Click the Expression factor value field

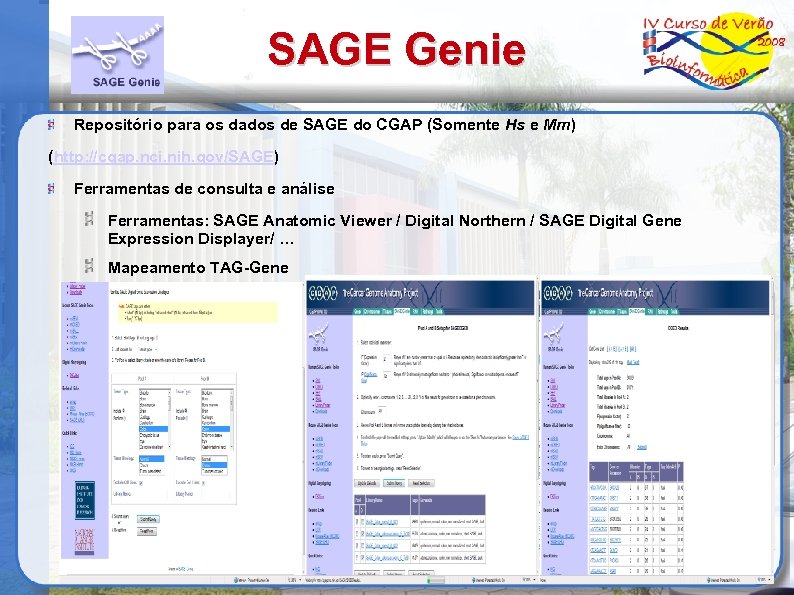click(x=387, y=359)
